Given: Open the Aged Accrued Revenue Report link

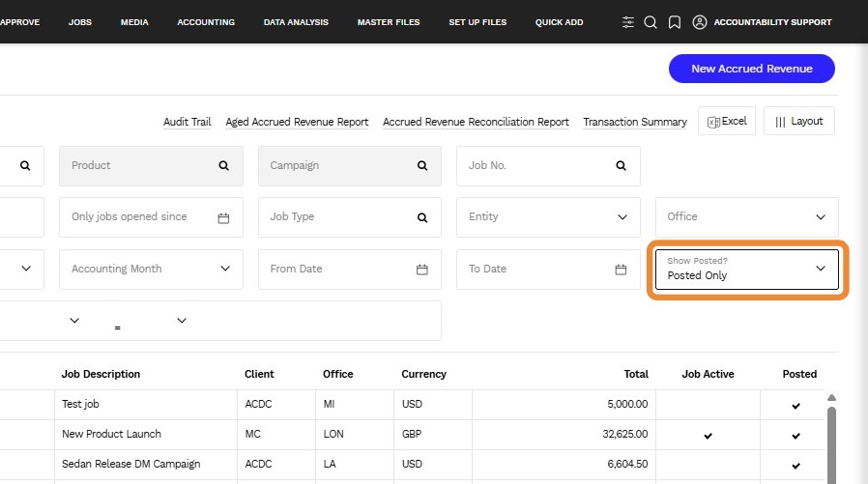Looking at the screenshot, I should pyautogui.click(x=297, y=122).
